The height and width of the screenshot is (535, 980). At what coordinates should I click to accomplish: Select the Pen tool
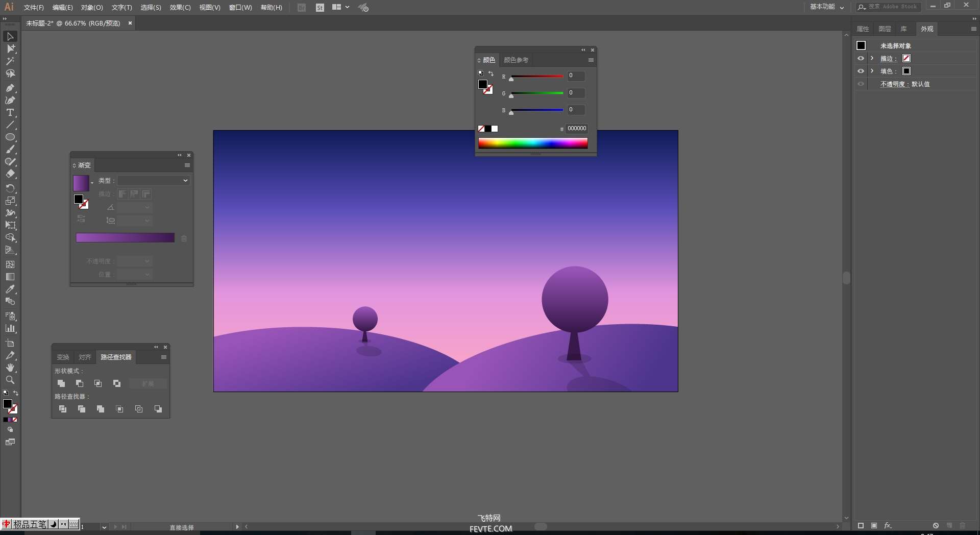(10, 88)
